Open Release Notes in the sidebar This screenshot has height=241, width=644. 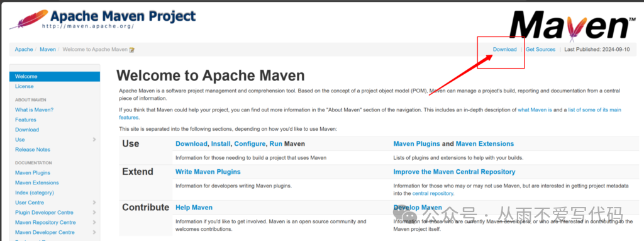pos(33,149)
